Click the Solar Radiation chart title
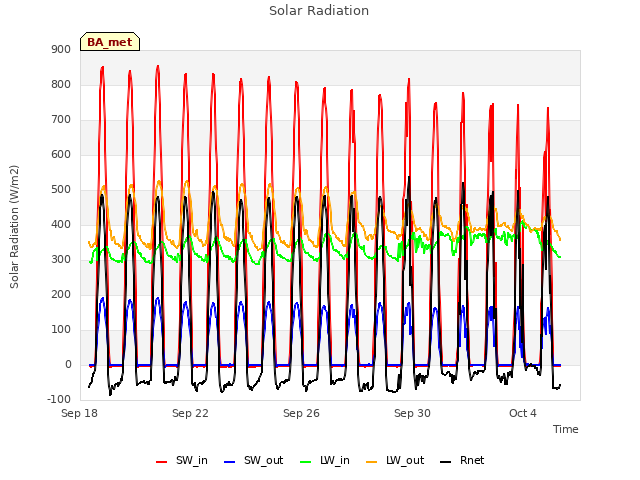This screenshot has width=640, height=480. (x=319, y=11)
